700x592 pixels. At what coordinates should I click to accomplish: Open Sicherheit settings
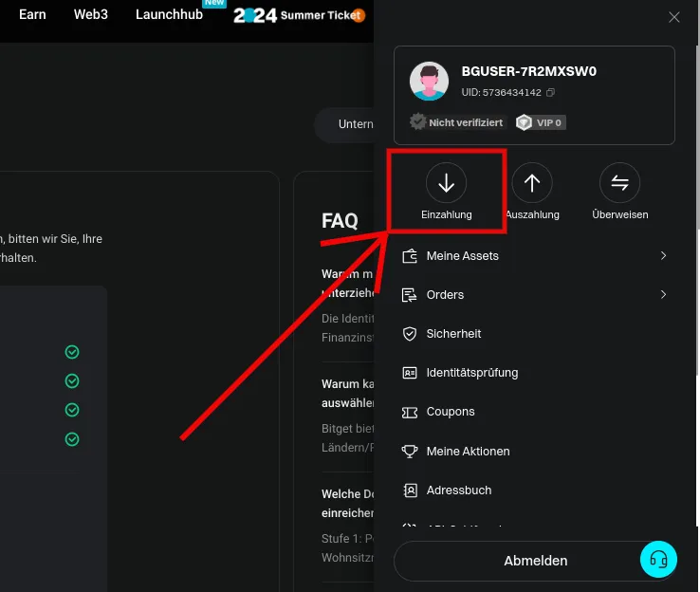point(453,334)
